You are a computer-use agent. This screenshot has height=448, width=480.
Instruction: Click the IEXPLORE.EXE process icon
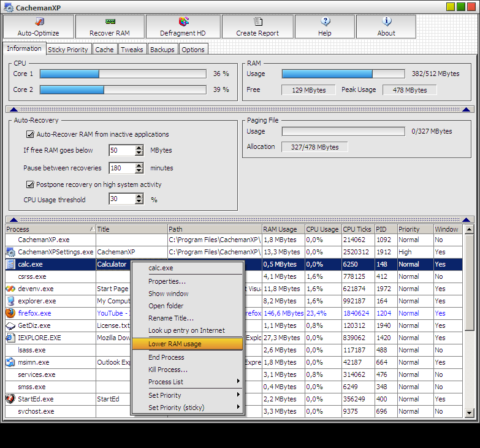(x=10, y=338)
